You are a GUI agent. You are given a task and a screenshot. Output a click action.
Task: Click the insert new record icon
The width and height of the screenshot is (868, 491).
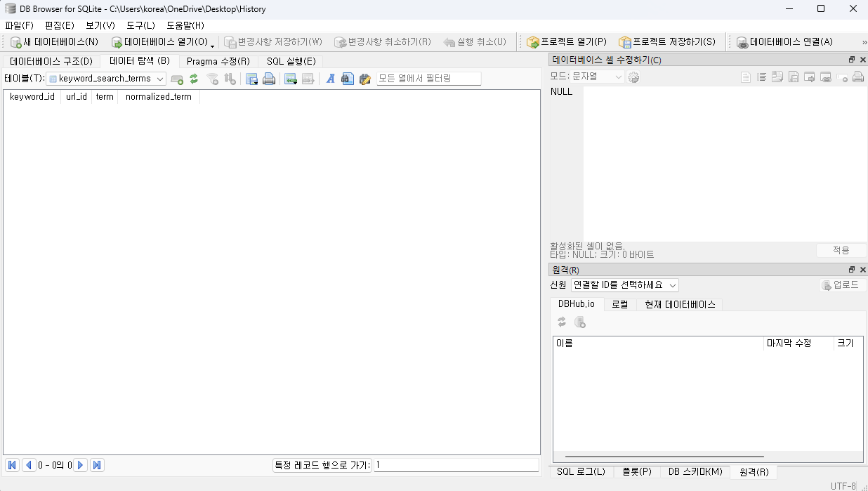pos(290,79)
